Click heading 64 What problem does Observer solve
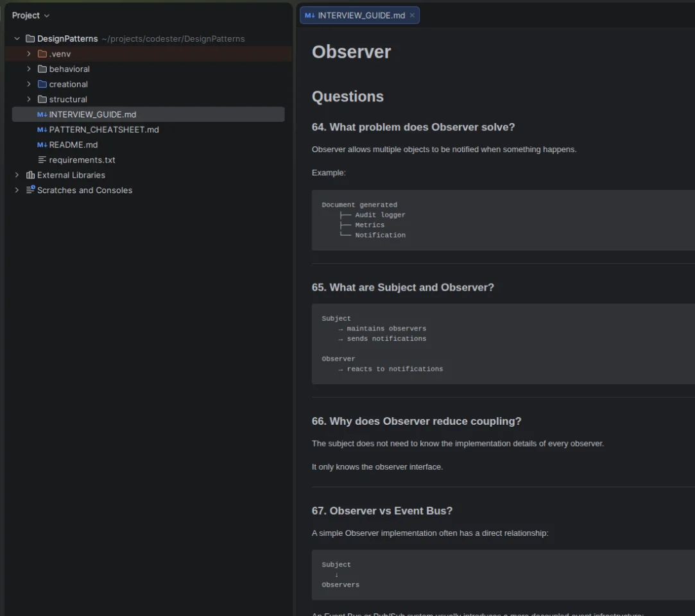695x616 pixels. pyautogui.click(x=413, y=127)
